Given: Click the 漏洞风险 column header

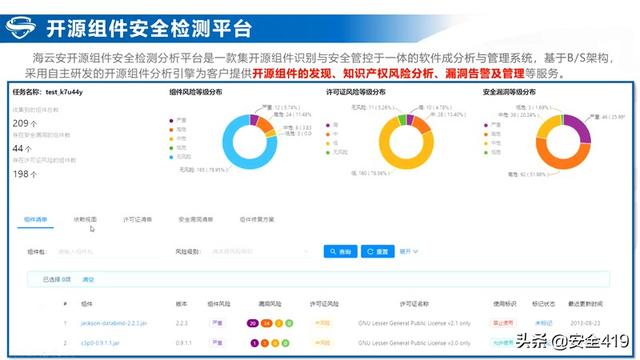Looking at the screenshot, I should [270, 304].
